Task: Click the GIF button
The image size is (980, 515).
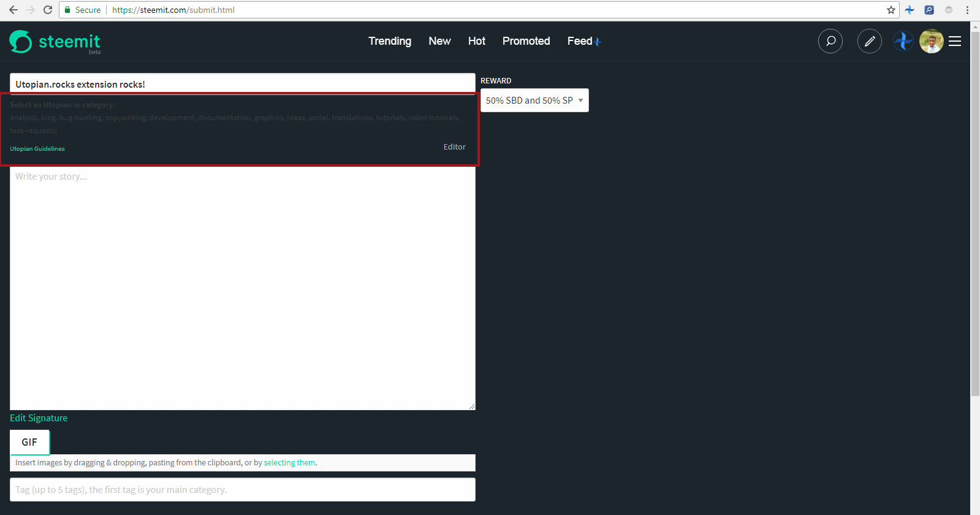Action: point(29,442)
